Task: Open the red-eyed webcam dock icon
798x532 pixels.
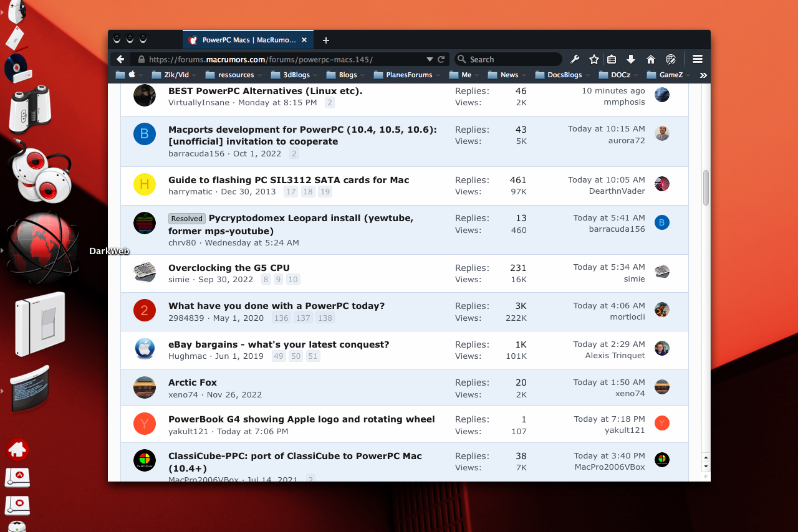Action: [39, 173]
